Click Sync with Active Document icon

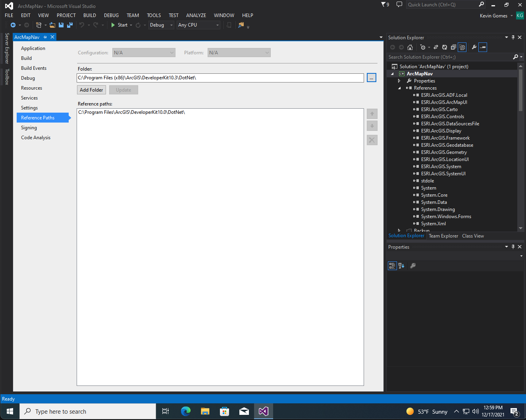tap(435, 47)
